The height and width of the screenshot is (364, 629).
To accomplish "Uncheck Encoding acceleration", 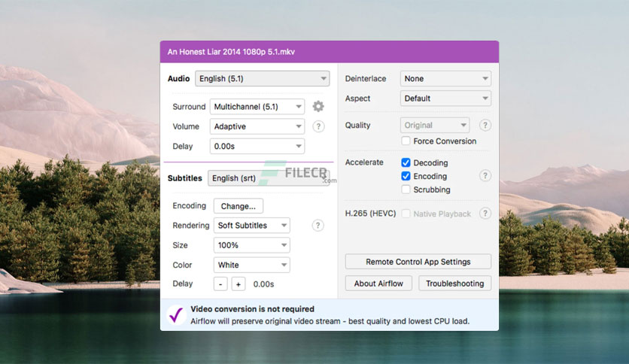I will click(406, 176).
